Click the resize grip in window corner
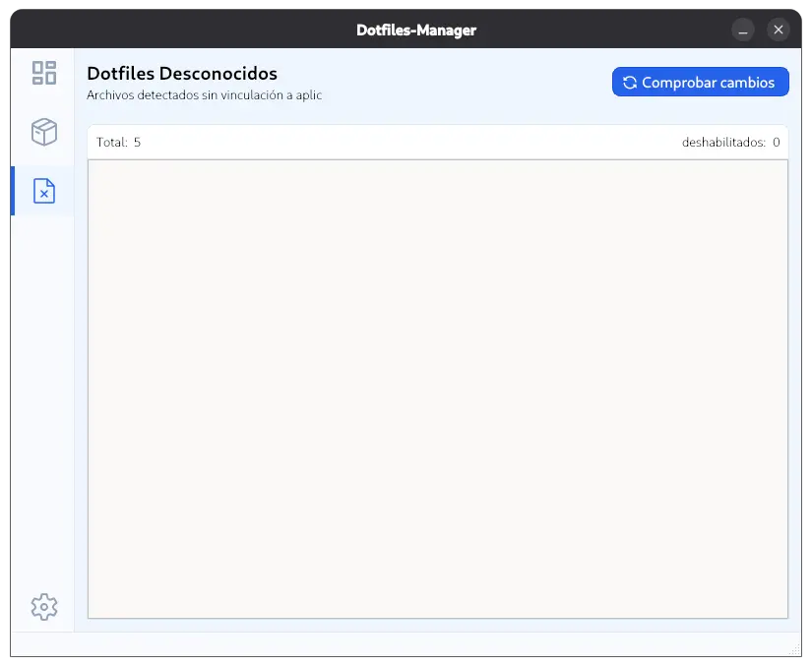This screenshot has height=667, width=812. pyautogui.click(x=795, y=650)
